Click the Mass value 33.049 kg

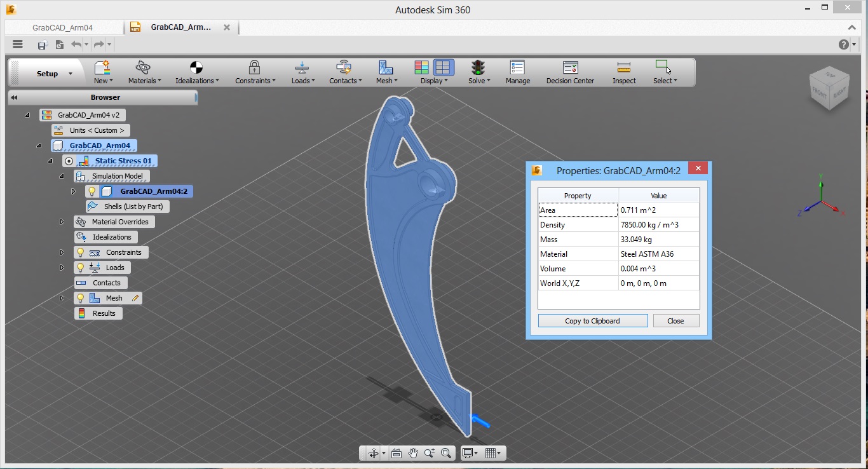pyautogui.click(x=659, y=240)
